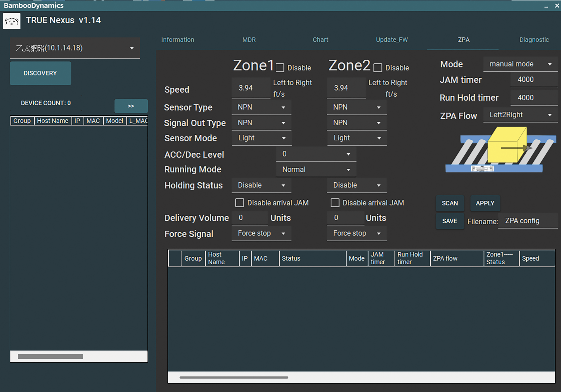Open Zone2 Sensor Type dropdown
The height and width of the screenshot is (392, 561).
[357, 107]
